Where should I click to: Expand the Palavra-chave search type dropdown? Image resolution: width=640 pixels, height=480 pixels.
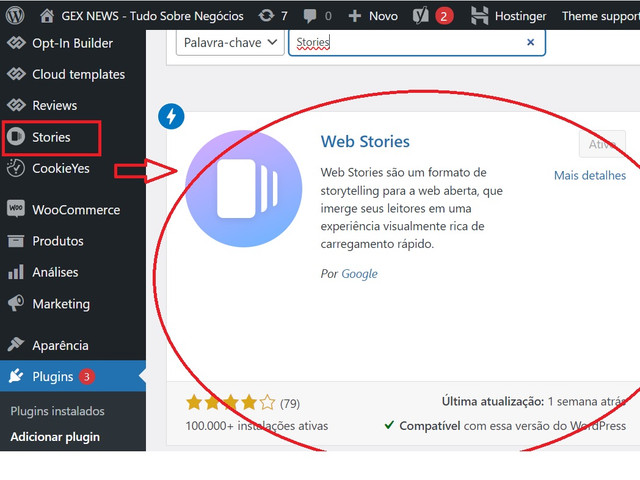(230, 42)
